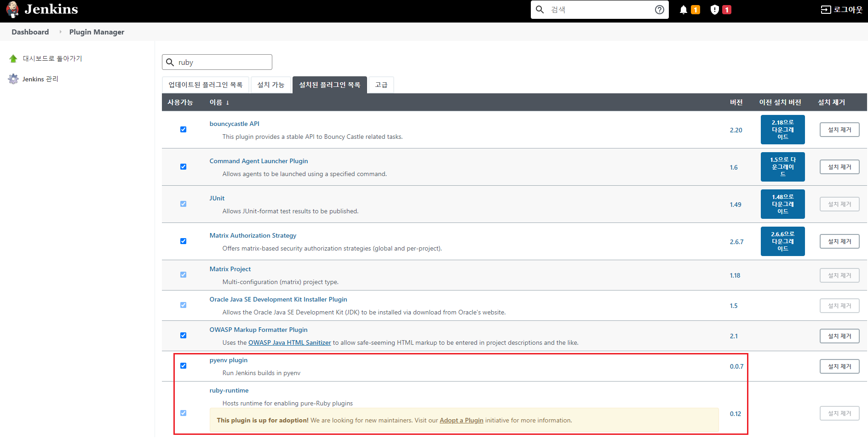Click the plugin filter magnifier icon
Viewport: 868px width, 439px height.
pyautogui.click(x=170, y=62)
